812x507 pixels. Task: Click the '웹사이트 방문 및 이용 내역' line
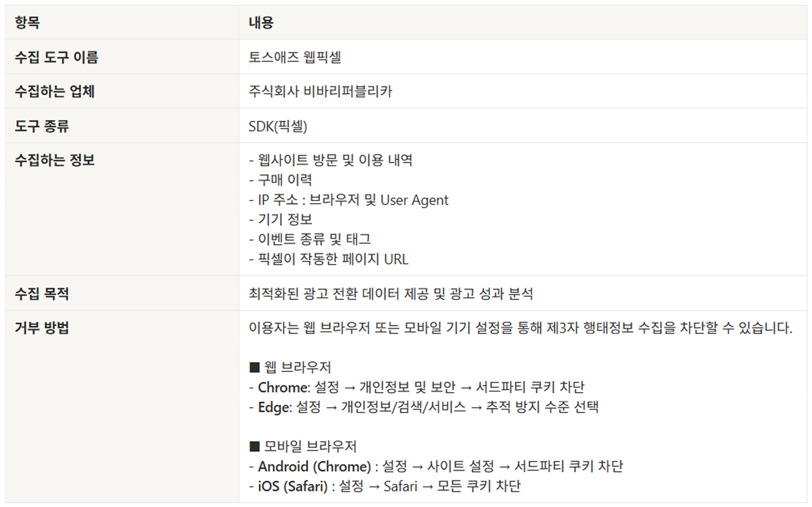pos(335,160)
